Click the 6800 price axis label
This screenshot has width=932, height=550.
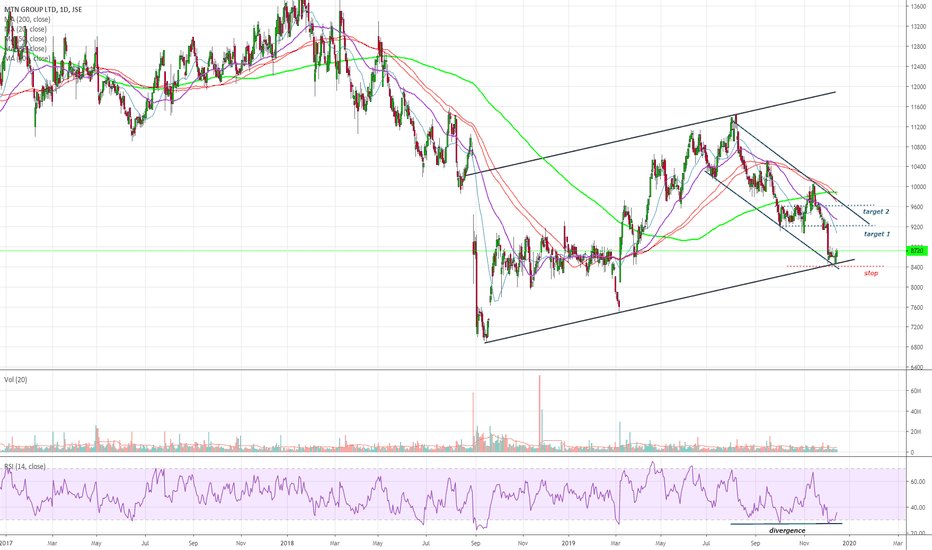click(x=918, y=347)
